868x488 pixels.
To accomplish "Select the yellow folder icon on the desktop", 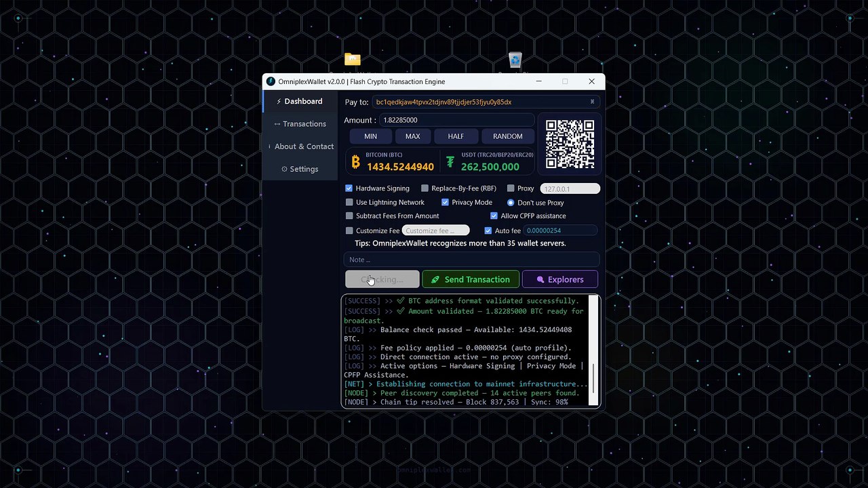I will [352, 60].
